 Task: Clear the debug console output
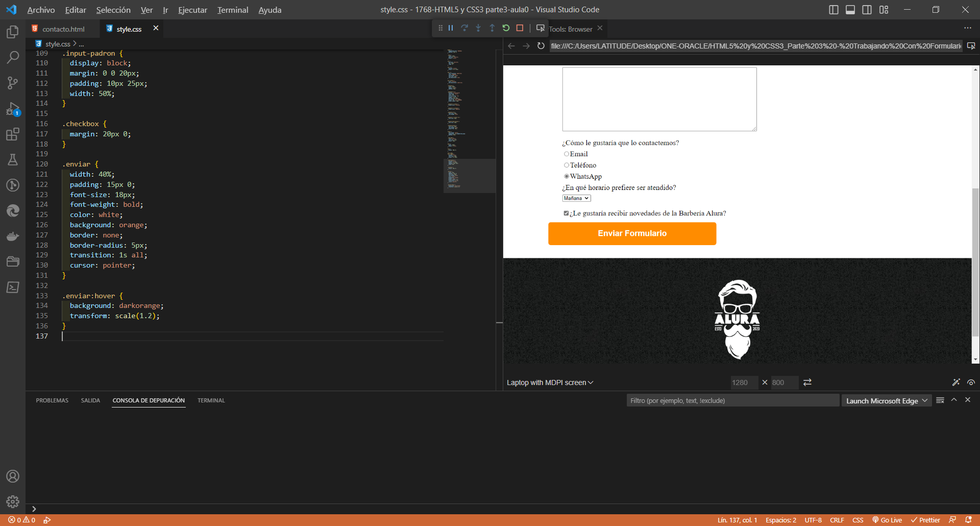tap(940, 400)
